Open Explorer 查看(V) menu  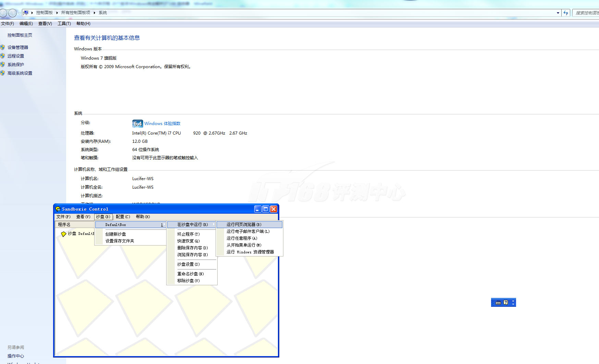click(x=45, y=24)
